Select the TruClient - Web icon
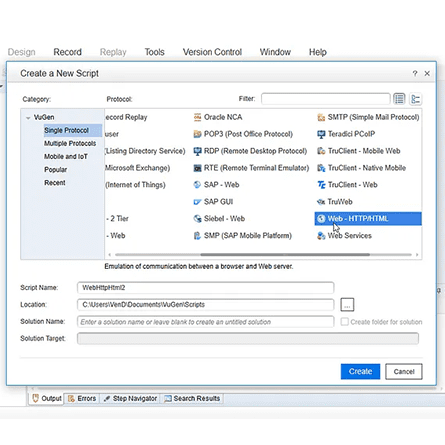This screenshot has height=445, width=445. 321,185
